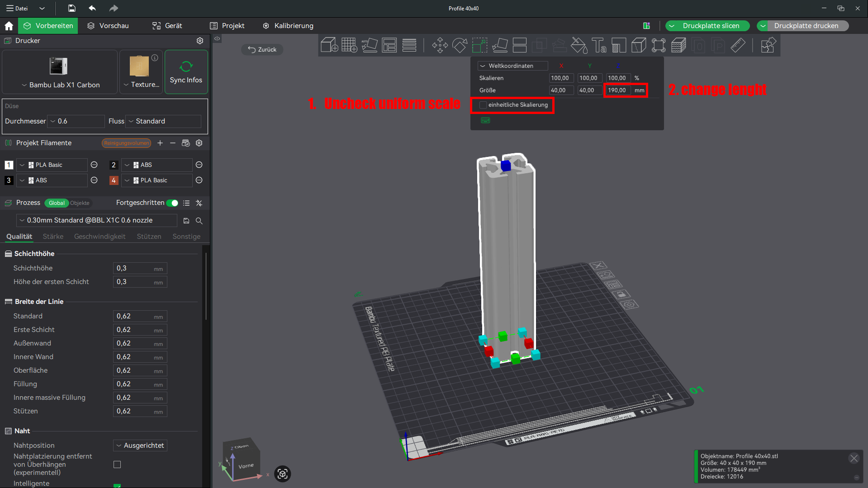Viewport: 868px width, 488px height.
Task: Click filament 1 white color swatch
Action: [x=9, y=165]
